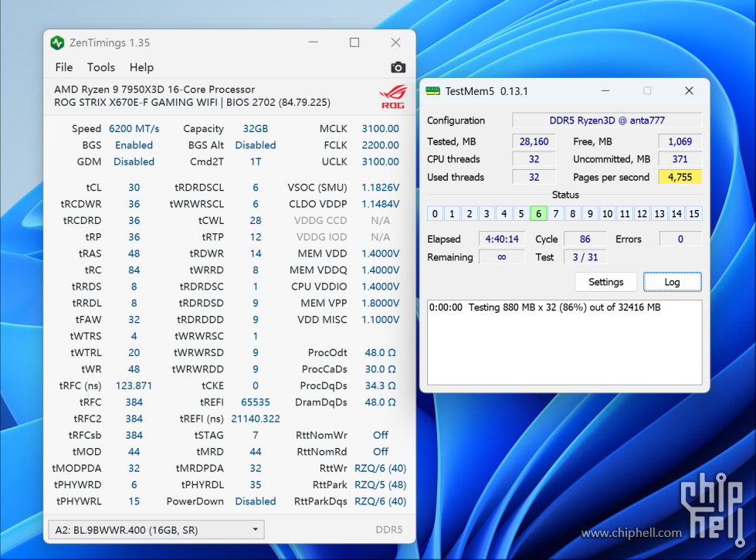Viewport: 756px width, 560px height.
Task: Click the VSOC (SMU) value 1.1826V
Action: [x=381, y=188]
